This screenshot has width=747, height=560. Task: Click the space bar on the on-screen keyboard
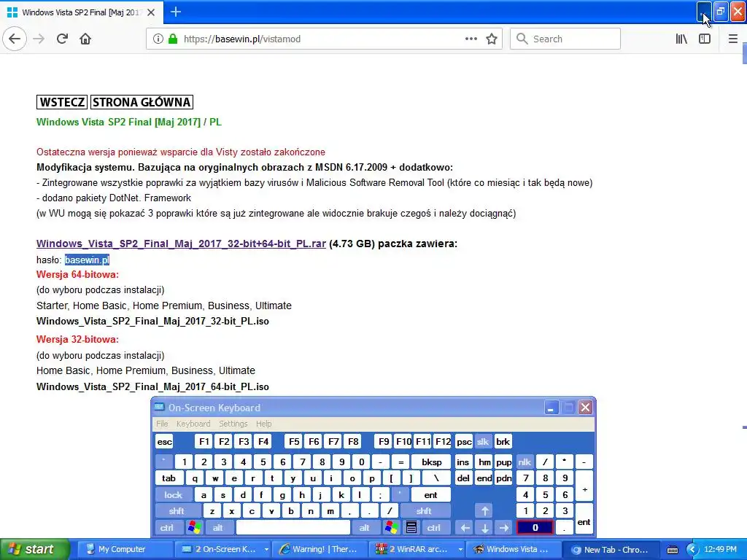tap(293, 528)
